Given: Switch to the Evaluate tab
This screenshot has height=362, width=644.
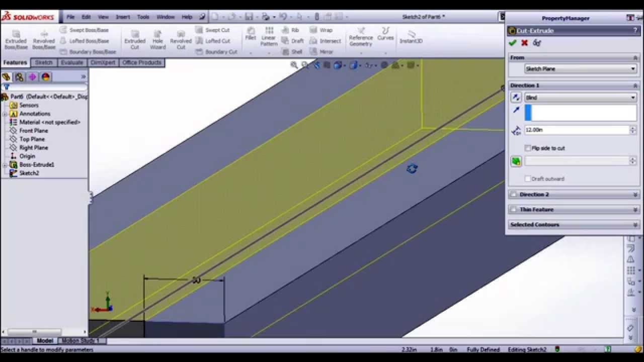Looking at the screenshot, I should [x=72, y=63].
